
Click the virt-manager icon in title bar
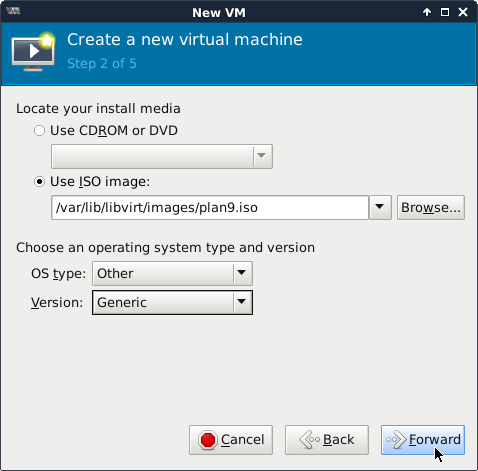pyautogui.click(x=13, y=11)
